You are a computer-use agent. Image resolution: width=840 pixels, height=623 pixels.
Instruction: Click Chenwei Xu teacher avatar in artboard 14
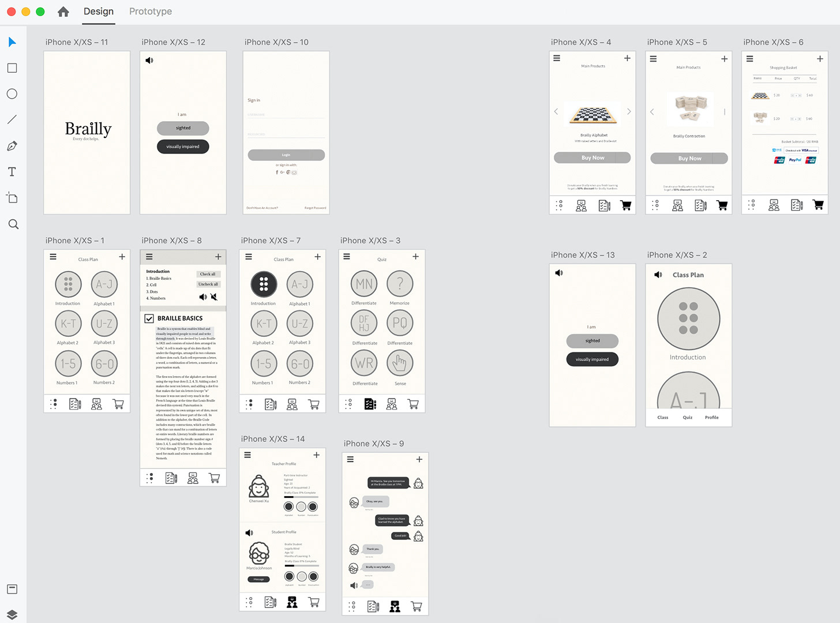click(x=258, y=486)
